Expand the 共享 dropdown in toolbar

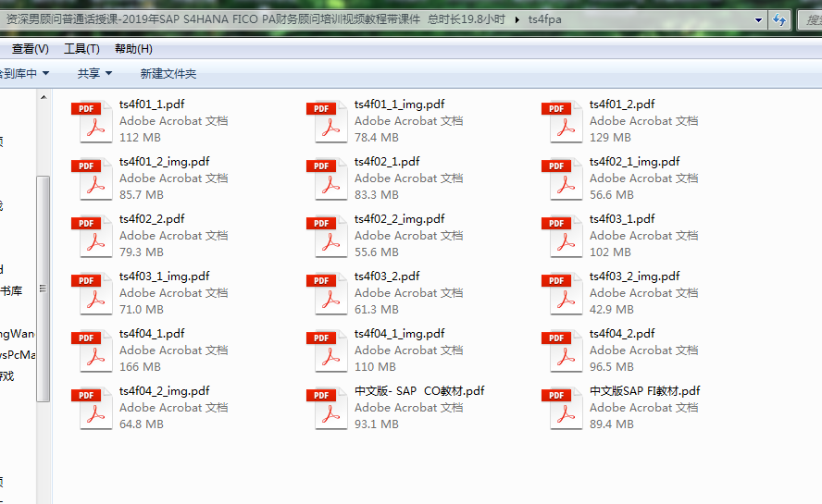pos(94,73)
